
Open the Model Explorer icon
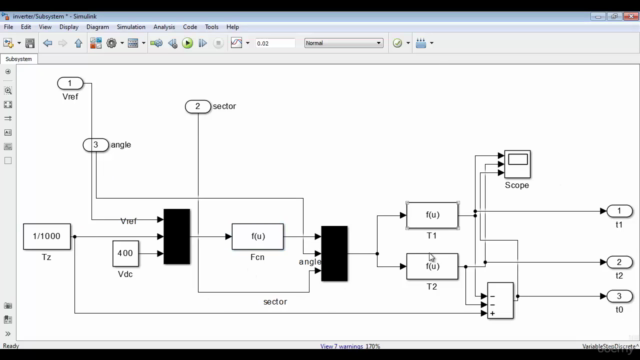pos(133,43)
